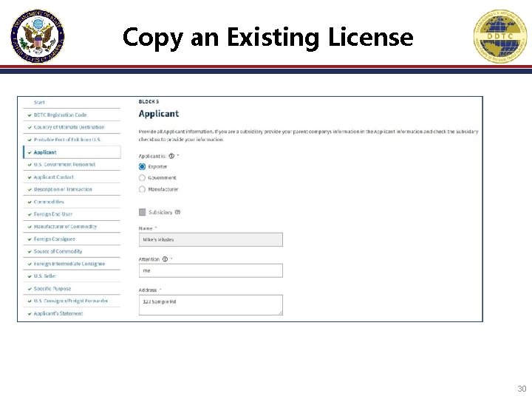Open help icon next to Attention
Image resolution: width=532 pixels, height=399 pixels.
coord(165,259)
